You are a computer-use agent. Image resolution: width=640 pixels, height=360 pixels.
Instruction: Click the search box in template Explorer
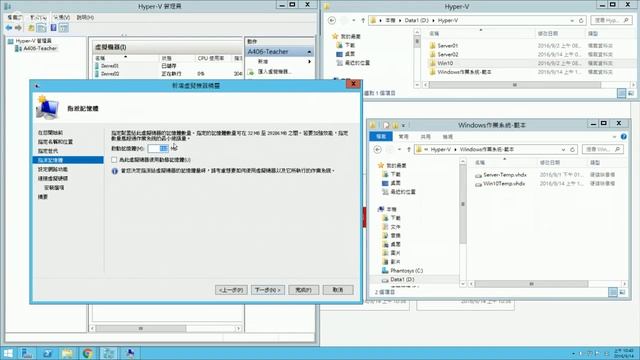coord(602,150)
